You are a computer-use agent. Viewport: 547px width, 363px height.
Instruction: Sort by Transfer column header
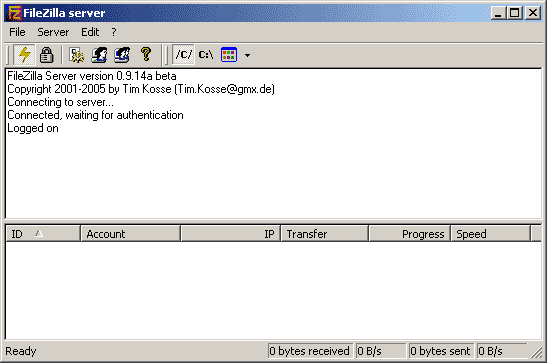point(324,234)
